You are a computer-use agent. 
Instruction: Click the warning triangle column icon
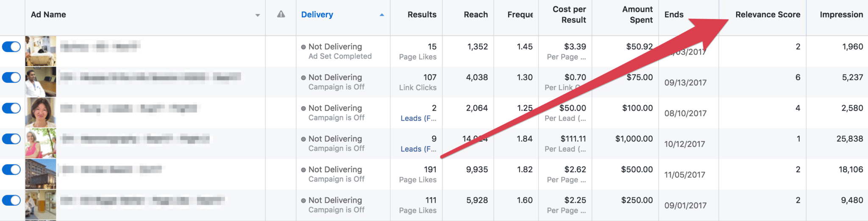[x=281, y=14]
